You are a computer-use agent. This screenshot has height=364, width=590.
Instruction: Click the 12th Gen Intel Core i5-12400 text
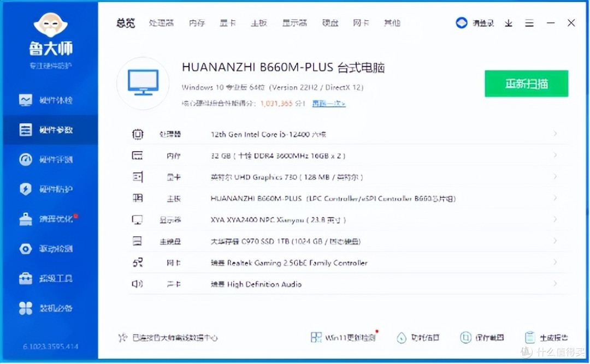pos(268,134)
